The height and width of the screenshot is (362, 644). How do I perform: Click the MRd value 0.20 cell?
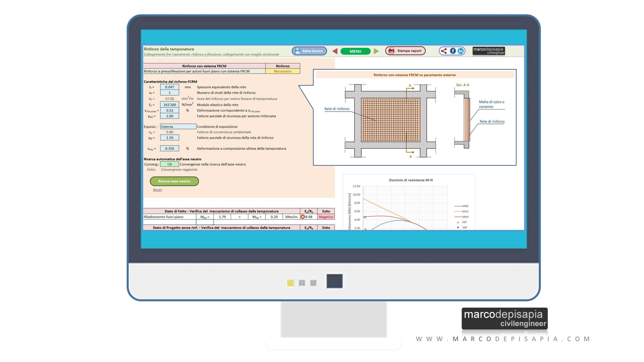tap(274, 217)
